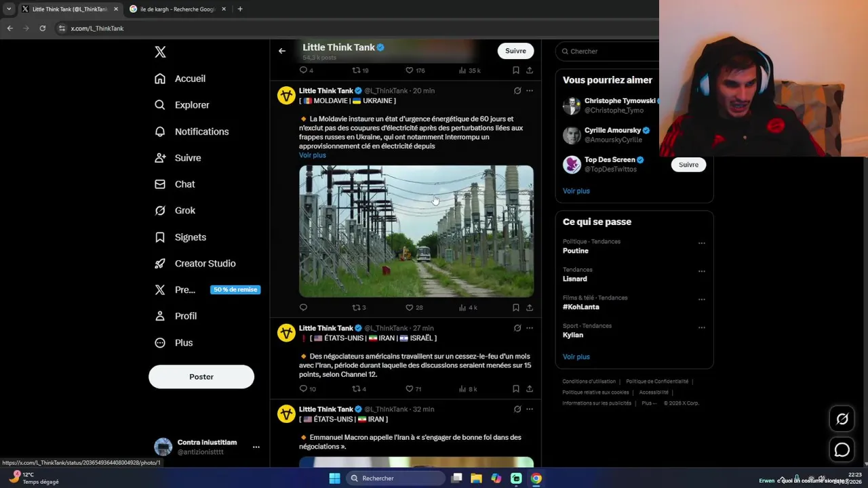This screenshot has height=488, width=868.
Task: Expand the Plus more menu
Action: click(x=174, y=343)
